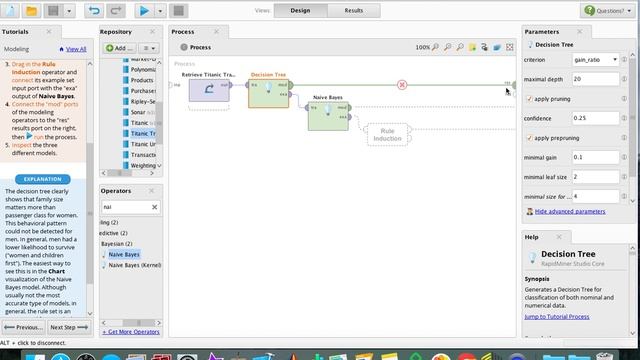Screen dimensions: 640x360
Task: Open the Repository options menu dropdown
Action: [x=149, y=48]
